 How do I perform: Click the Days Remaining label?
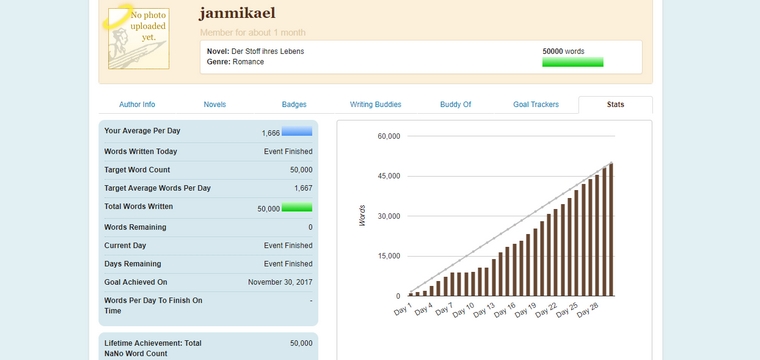click(x=133, y=264)
